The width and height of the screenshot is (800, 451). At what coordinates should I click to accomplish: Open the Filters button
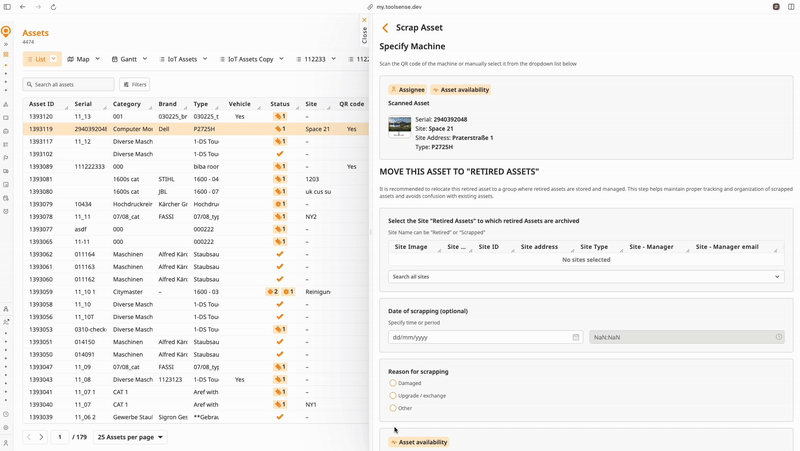134,85
